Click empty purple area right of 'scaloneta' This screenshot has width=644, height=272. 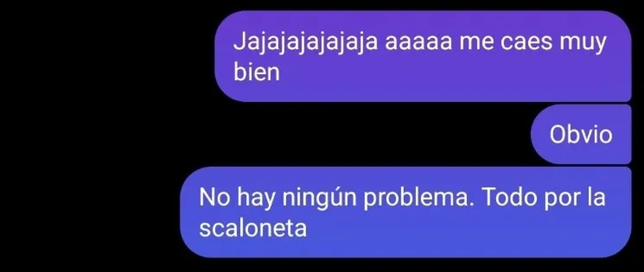467,230
